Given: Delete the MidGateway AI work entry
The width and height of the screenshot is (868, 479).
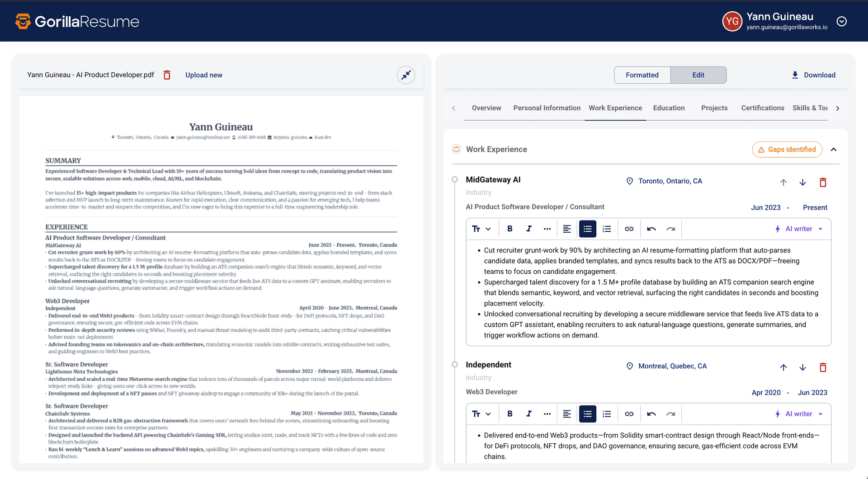Looking at the screenshot, I should click(x=823, y=182).
